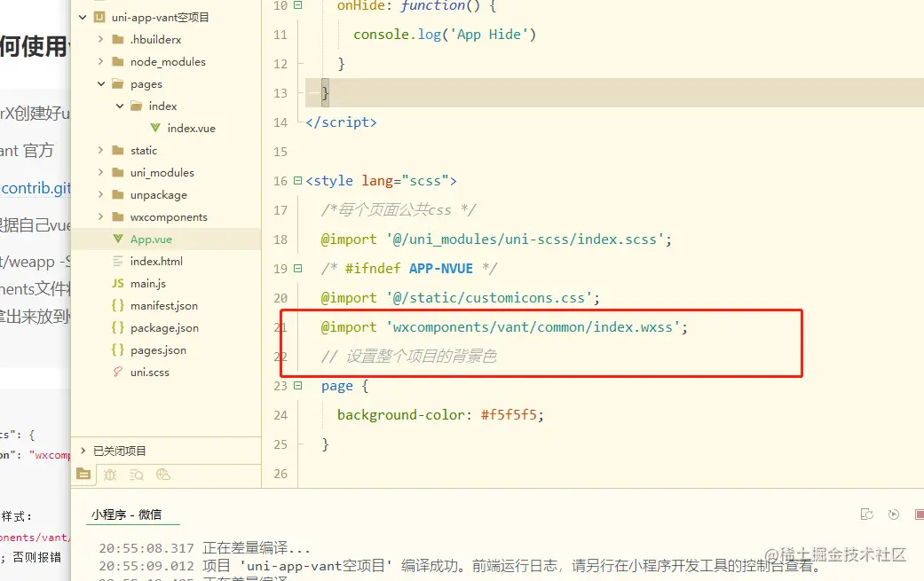Click the customicons.css import line
The width and height of the screenshot is (924, 581).
(461, 298)
